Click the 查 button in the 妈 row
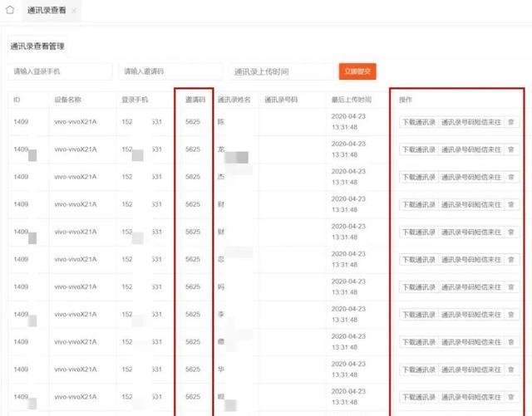Screen dimensions: 532x416 [511, 287]
